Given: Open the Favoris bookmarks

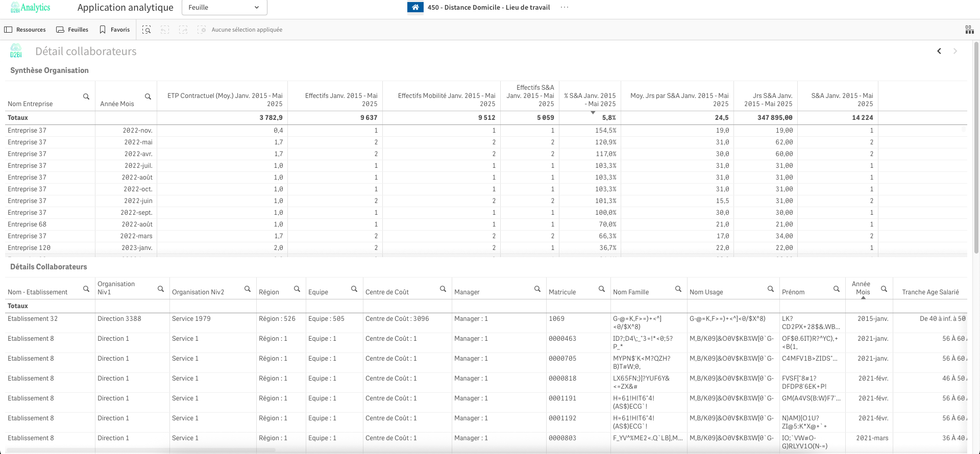Looking at the screenshot, I should click(115, 30).
